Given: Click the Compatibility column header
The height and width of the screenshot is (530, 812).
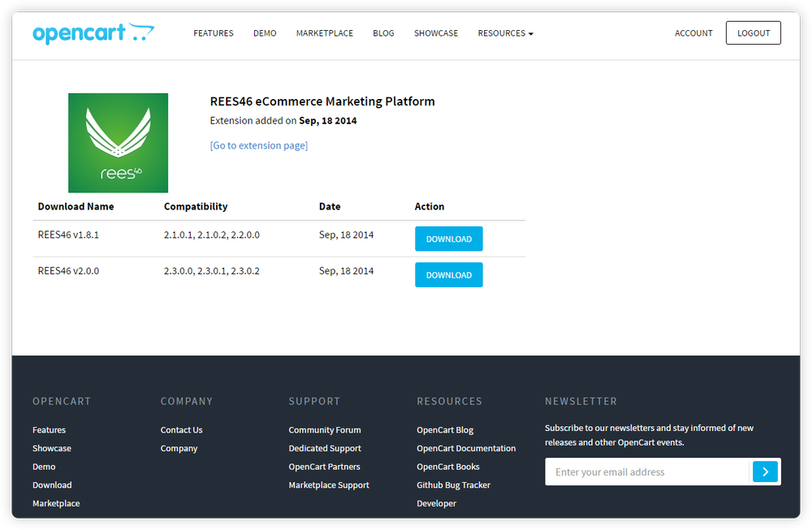Looking at the screenshot, I should tap(196, 206).
